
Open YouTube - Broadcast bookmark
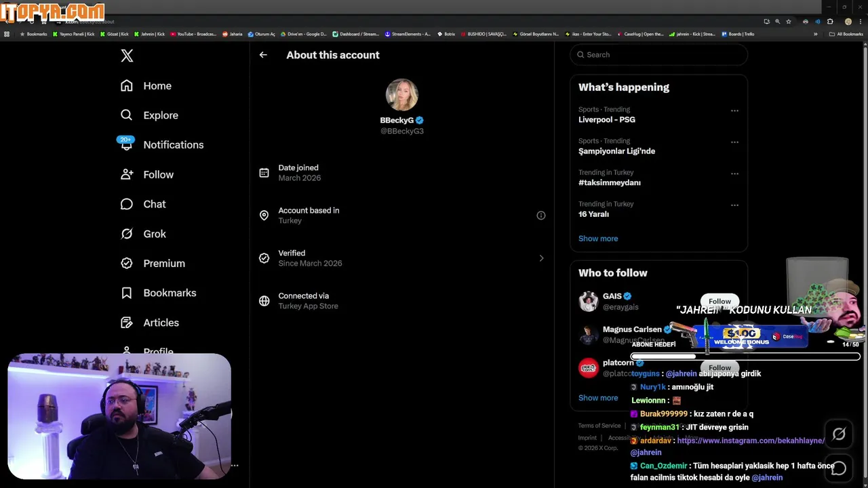[193, 34]
